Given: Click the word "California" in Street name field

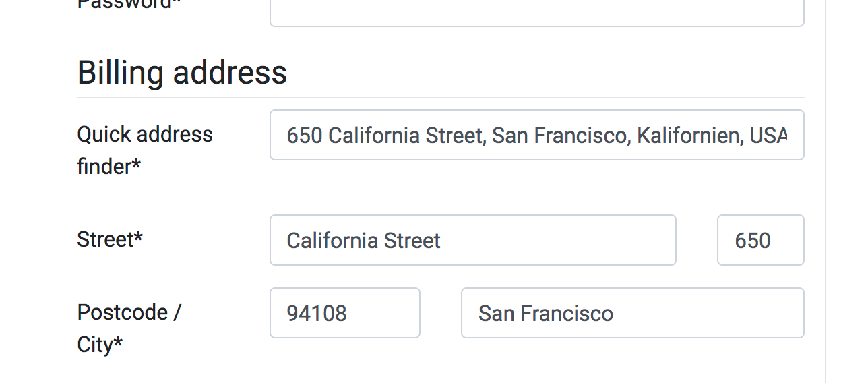Looking at the screenshot, I should (x=332, y=241).
